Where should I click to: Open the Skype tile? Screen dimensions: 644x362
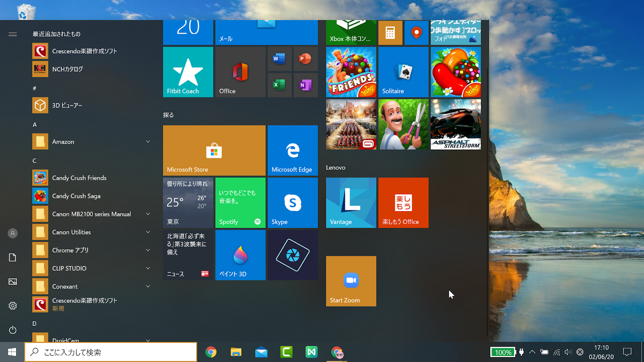point(293,203)
